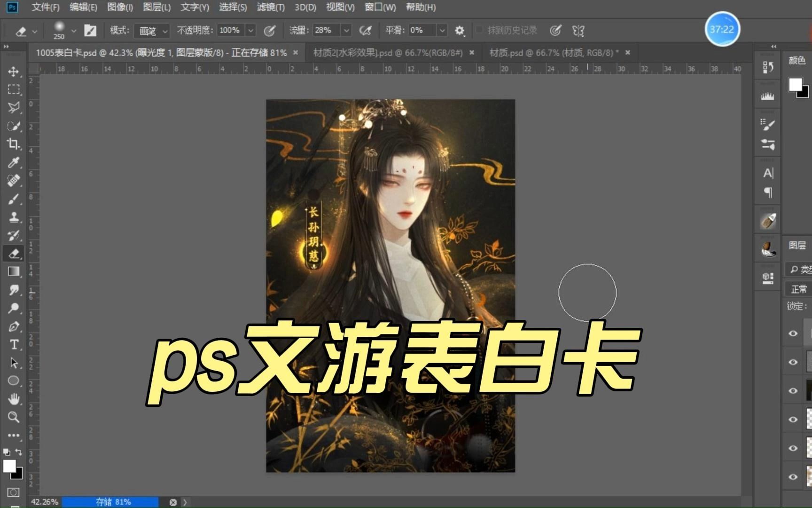
Task: Select the Hand tool
Action: (x=13, y=399)
